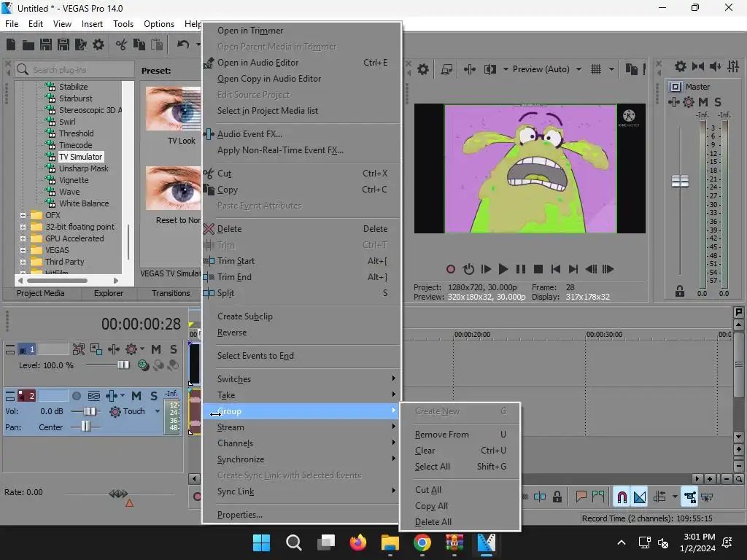
Task: Select the TV Simulator plug-in
Action: tap(80, 157)
